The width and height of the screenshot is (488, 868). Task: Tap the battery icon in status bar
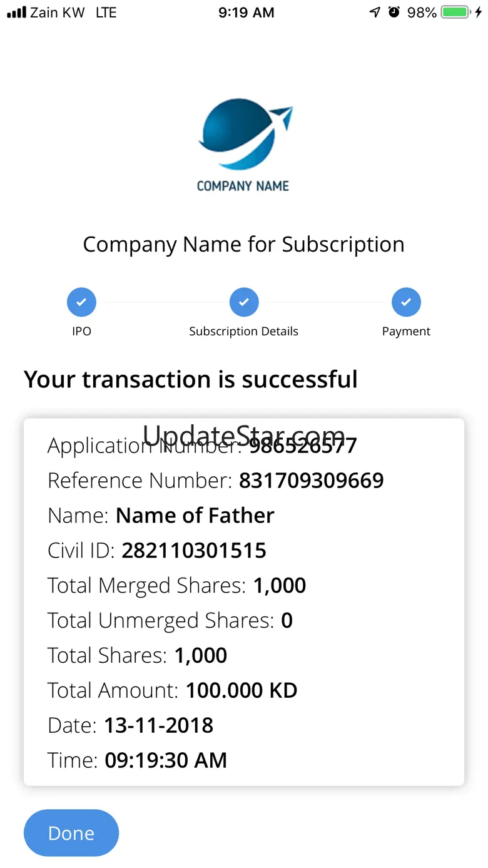coord(455,13)
